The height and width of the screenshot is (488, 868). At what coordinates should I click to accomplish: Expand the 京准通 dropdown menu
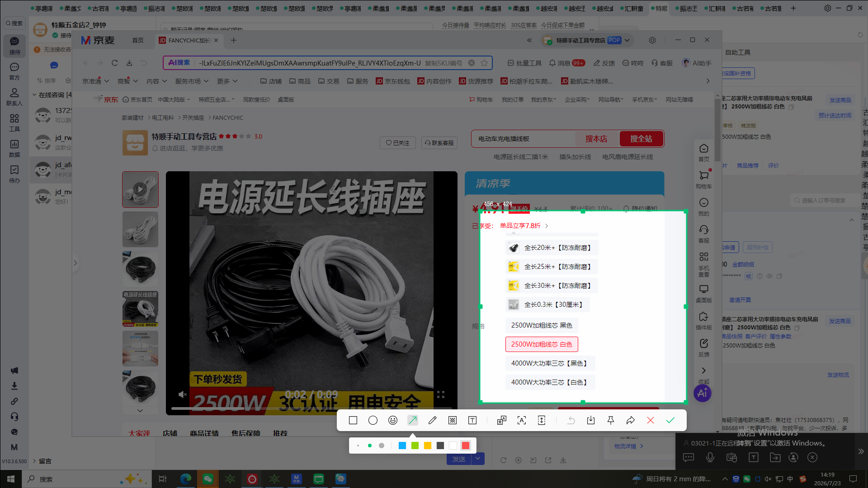[96, 81]
